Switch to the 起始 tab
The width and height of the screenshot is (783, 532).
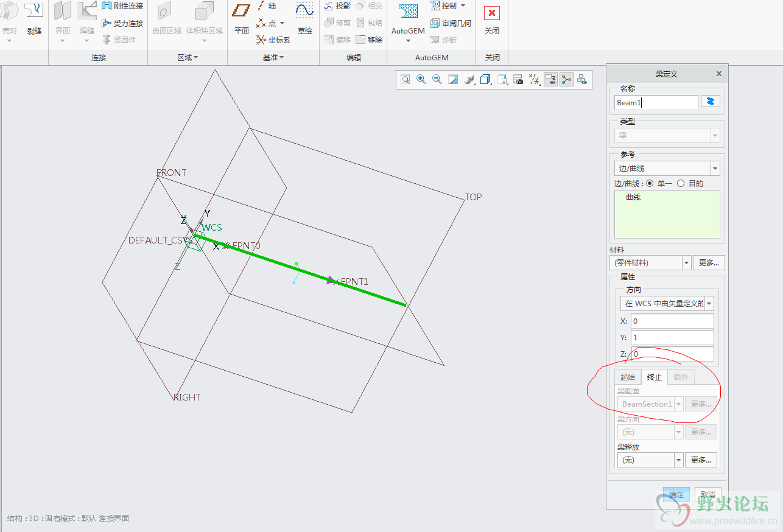(627, 377)
